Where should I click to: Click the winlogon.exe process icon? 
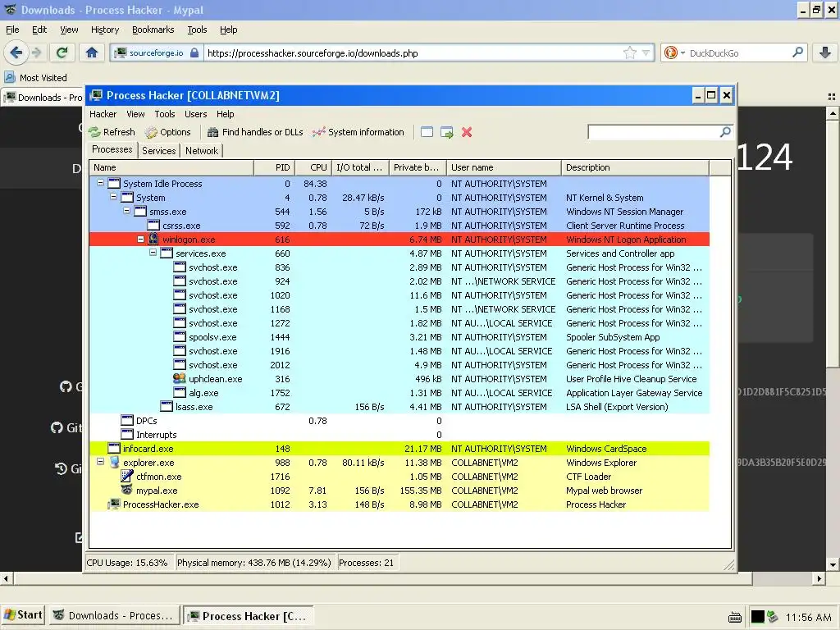(x=153, y=239)
